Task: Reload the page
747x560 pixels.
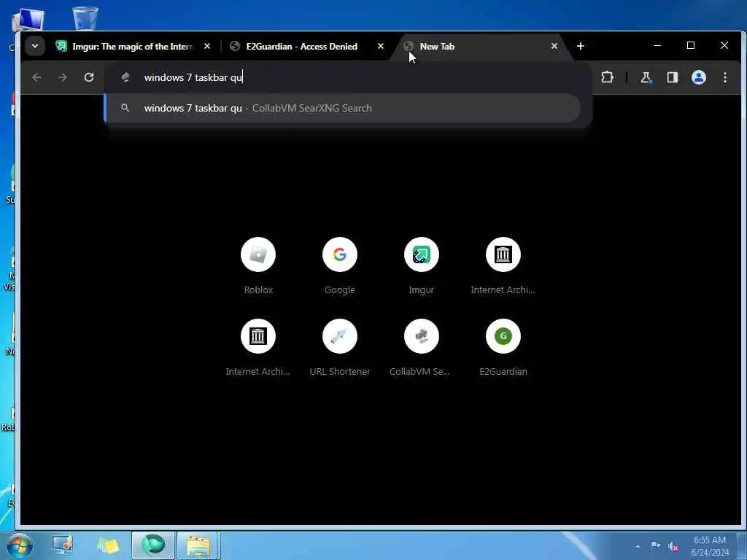Action: [88, 77]
